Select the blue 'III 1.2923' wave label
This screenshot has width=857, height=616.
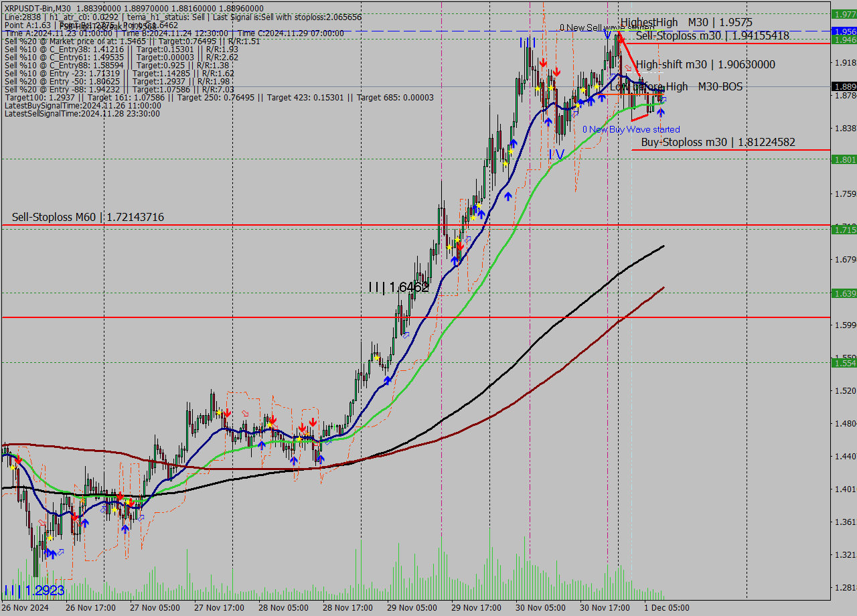[x=34, y=591]
